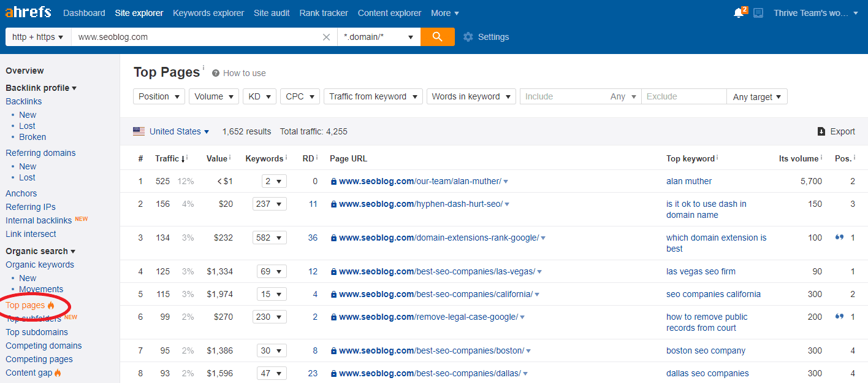
Task: Click the United States flag icon
Action: (139, 131)
